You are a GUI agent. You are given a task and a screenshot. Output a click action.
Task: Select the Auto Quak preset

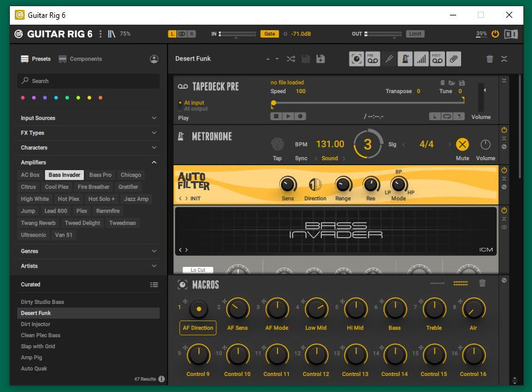coord(88,369)
